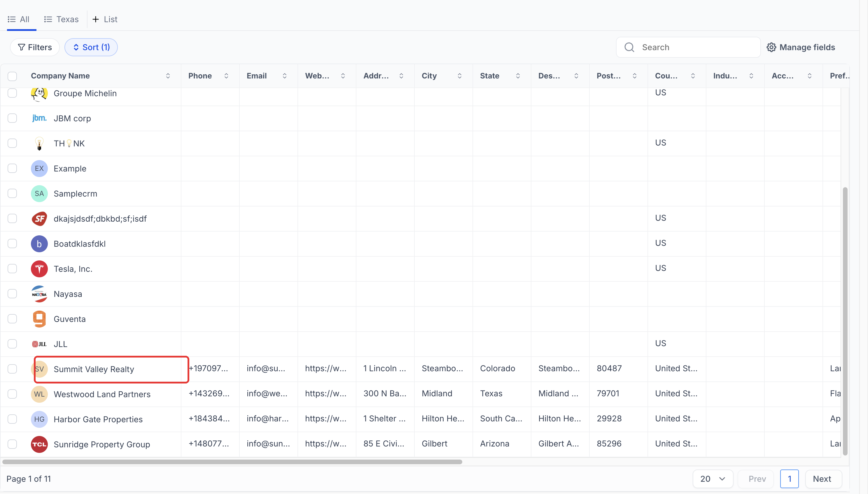Open the Sort (1) options

coord(91,47)
